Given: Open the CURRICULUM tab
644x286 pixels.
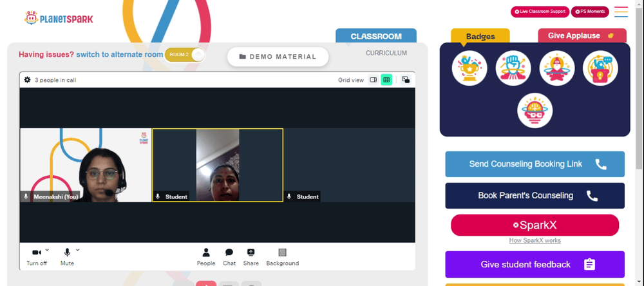Looking at the screenshot, I should pos(386,53).
